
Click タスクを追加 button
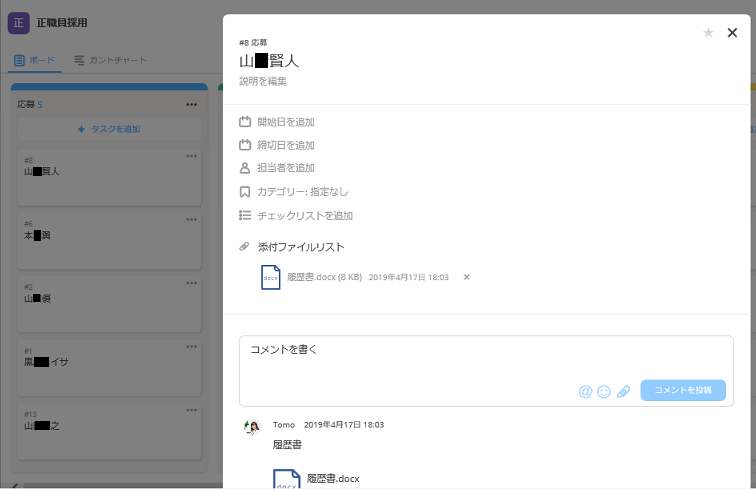tap(109, 129)
